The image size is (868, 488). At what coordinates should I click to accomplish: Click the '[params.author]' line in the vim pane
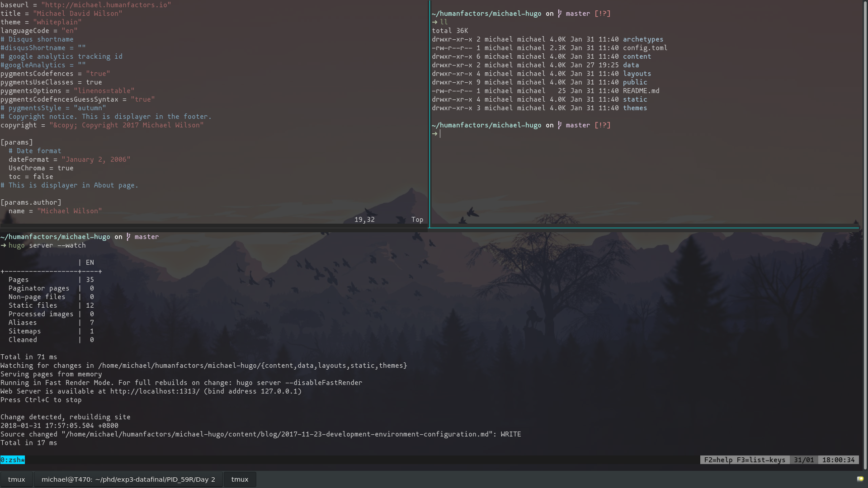(31, 202)
